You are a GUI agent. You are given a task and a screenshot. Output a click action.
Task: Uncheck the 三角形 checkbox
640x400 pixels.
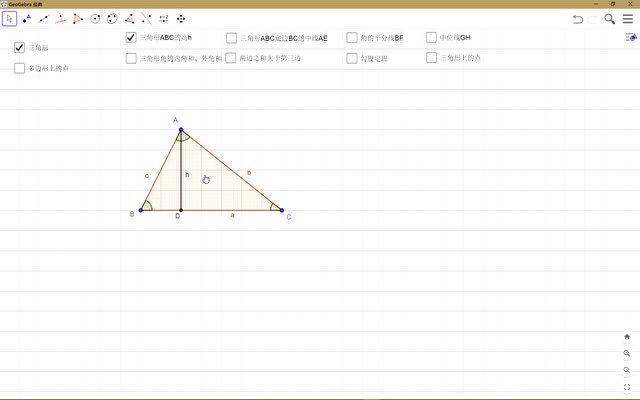point(19,47)
